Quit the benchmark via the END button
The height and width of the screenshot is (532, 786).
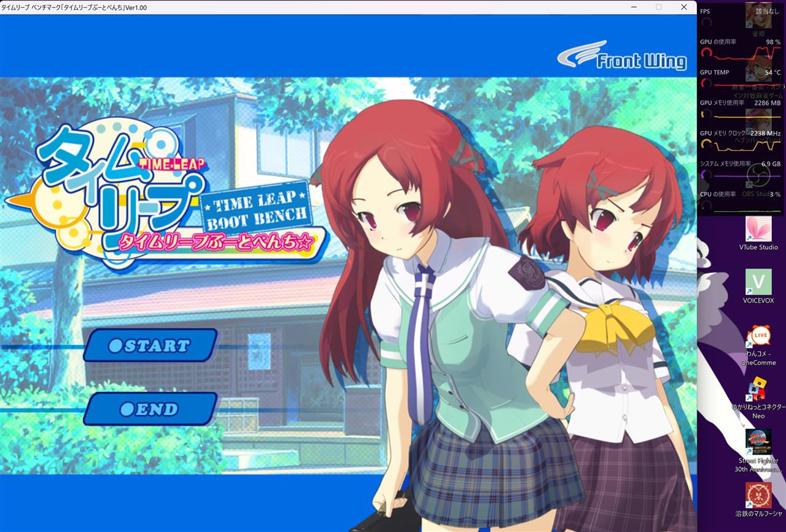pos(150,409)
